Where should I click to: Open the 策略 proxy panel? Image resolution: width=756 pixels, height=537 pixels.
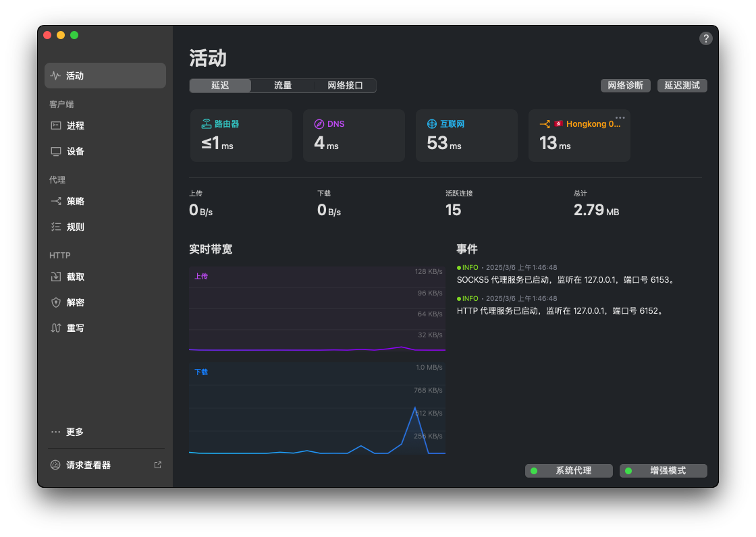(x=73, y=200)
